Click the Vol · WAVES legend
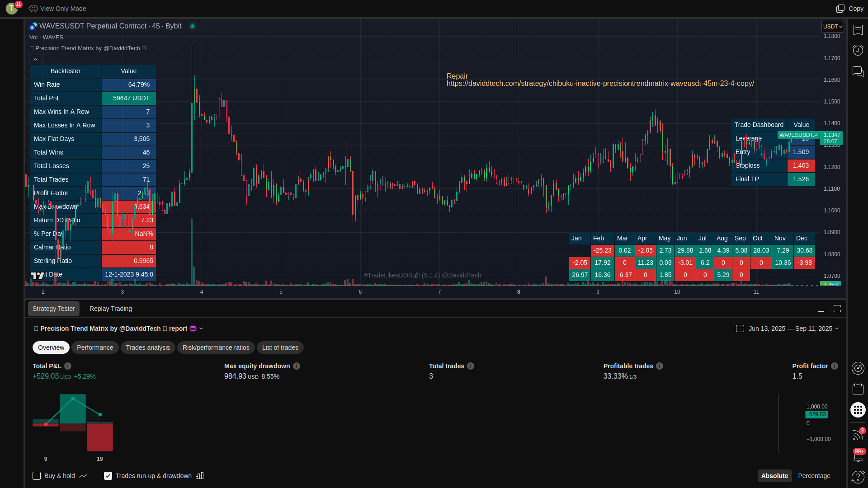Screen dimensions: 868x488 tap(47, 38)
